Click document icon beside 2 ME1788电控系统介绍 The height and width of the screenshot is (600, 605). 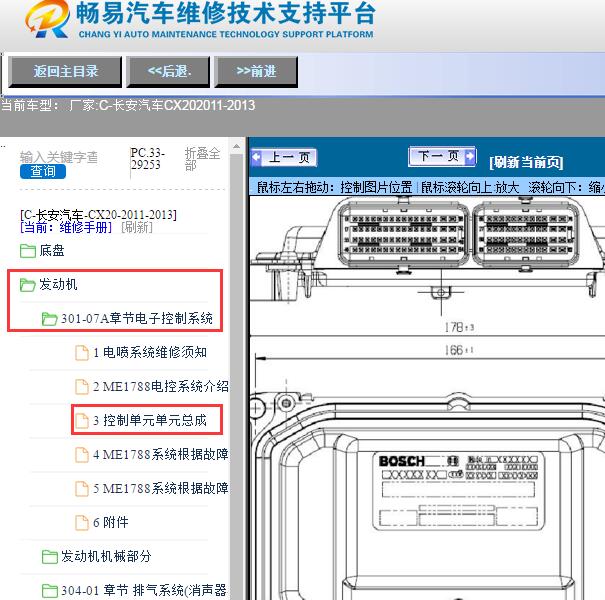click(x=82, y=387)
